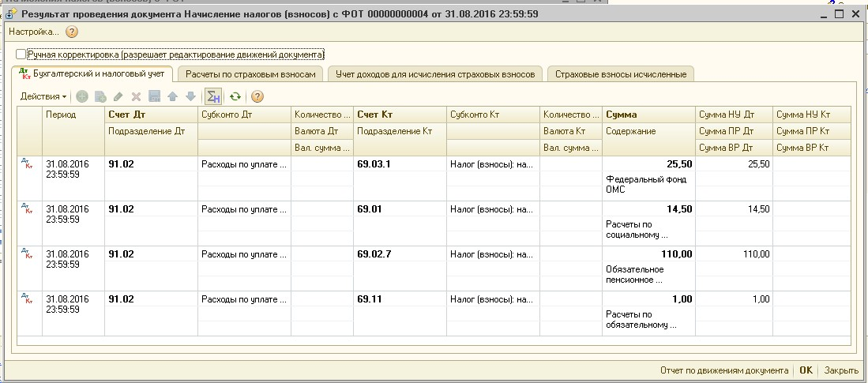The width and height of the screenshot is (868, 383).
Task: Click the help icon next to Настройка
Action: 72,32
